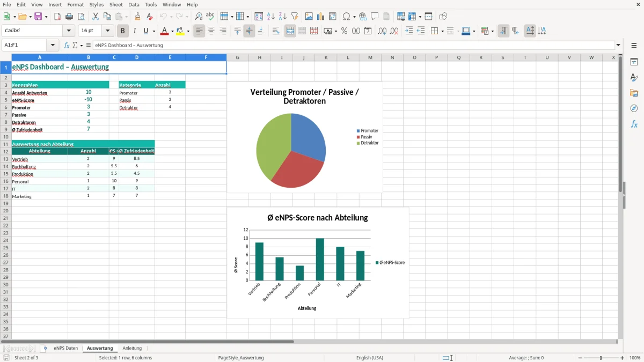Click the 100% zoom level
The width and height of the screenshot is (644, 362).
point(635,358)
